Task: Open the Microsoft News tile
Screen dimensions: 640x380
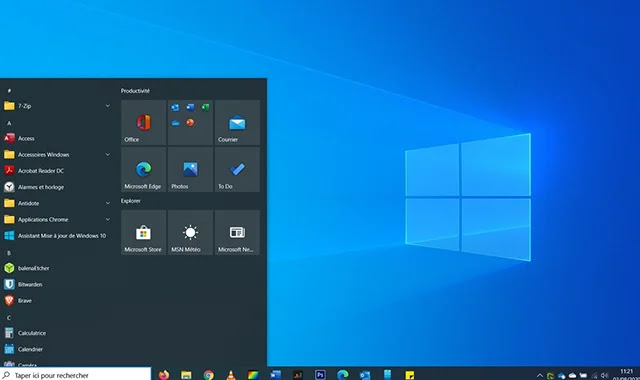Action: point(237,233)
